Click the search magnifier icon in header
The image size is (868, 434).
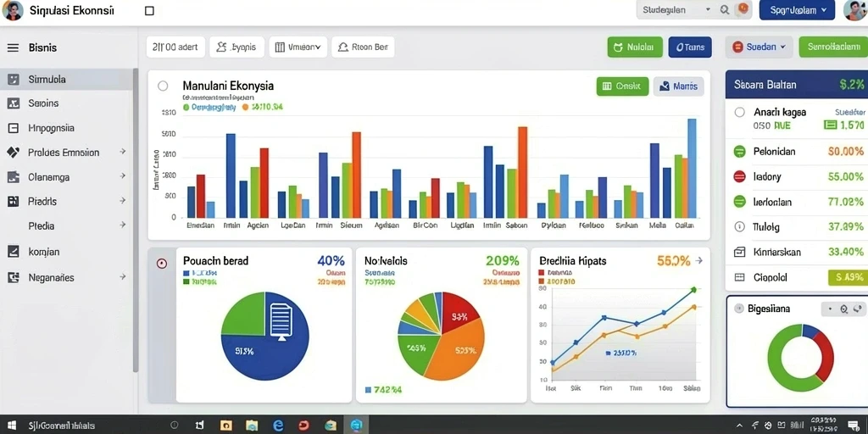pyautogui.click(x=725, y=10)
